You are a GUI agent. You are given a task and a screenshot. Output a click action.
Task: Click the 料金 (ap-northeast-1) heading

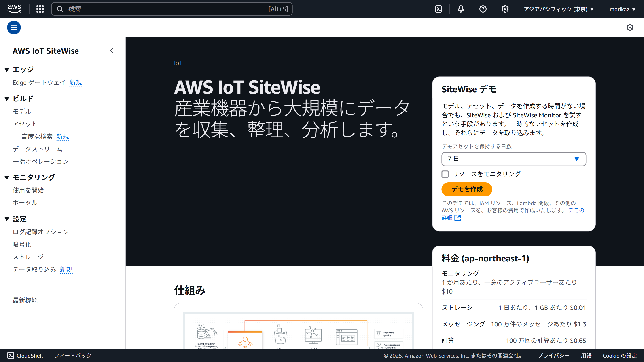(485, 258)
